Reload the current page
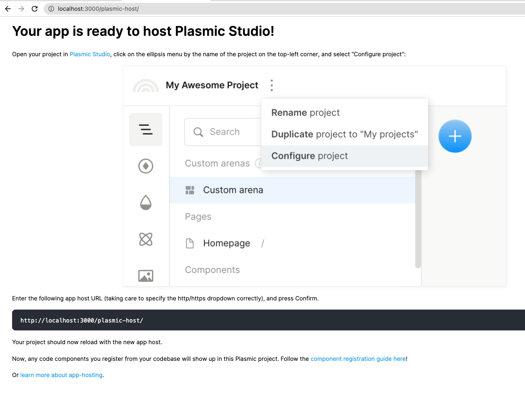This screenshot has width=525, height=420. pyautogui.click(x=35, y=9)
